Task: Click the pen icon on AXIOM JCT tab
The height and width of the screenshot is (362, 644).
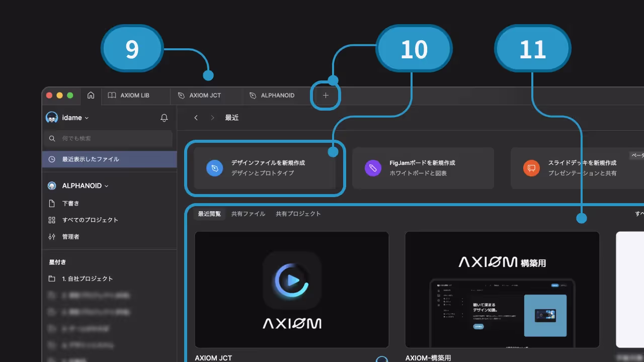Action: (181, 95)
